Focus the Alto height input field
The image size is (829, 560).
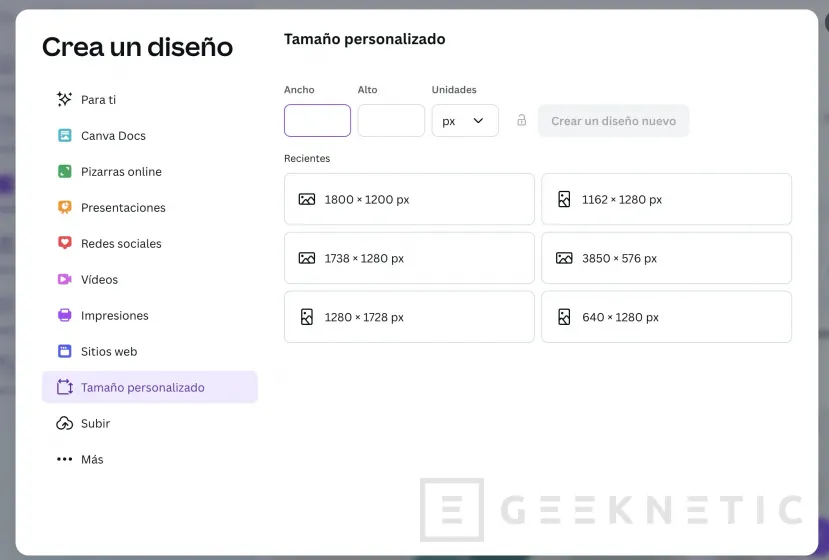click(391, 121)
